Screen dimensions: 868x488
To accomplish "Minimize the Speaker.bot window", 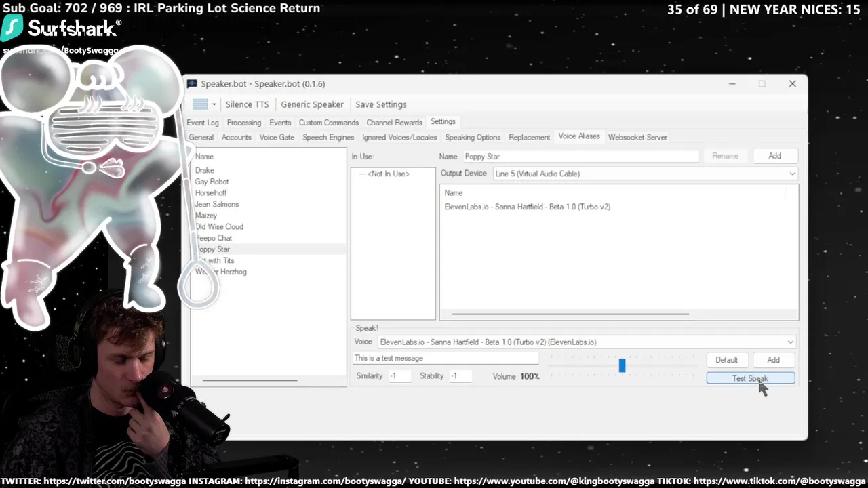I will pyautogui.click(x=732, y=84).
